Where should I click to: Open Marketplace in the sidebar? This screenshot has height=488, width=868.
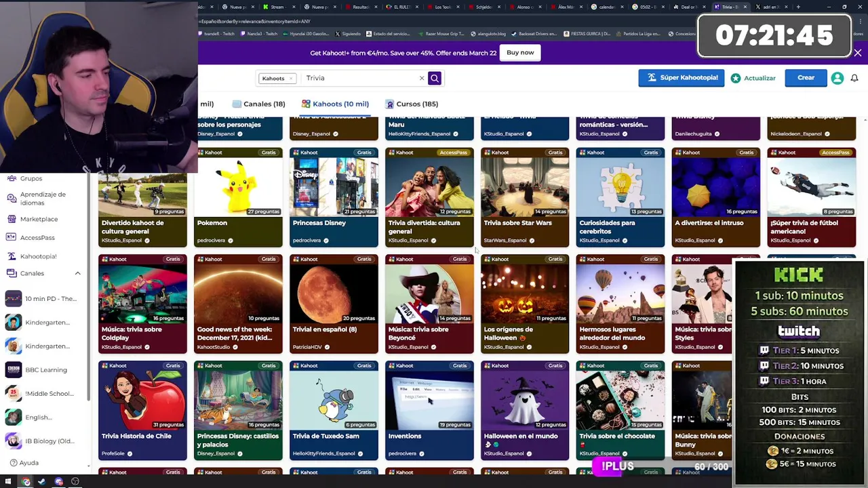39,219
